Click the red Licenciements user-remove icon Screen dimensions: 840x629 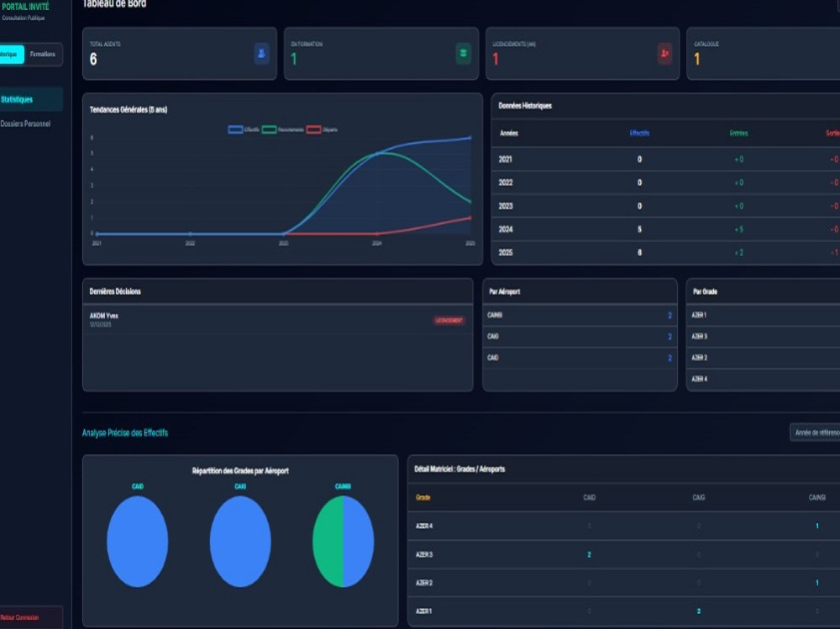[664, 54]
